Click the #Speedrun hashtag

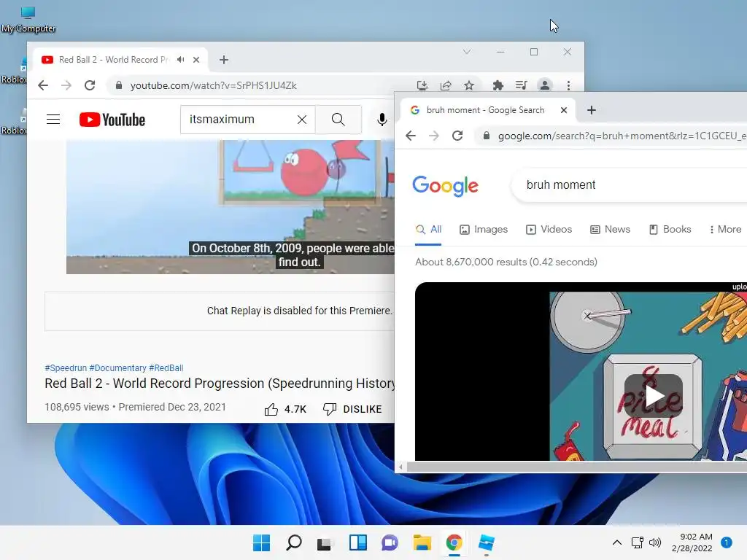pyautogui.click(x=66, y=368)
